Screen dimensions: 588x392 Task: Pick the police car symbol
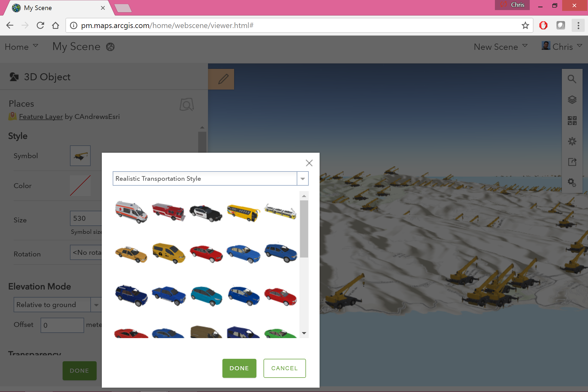(206, 213)
